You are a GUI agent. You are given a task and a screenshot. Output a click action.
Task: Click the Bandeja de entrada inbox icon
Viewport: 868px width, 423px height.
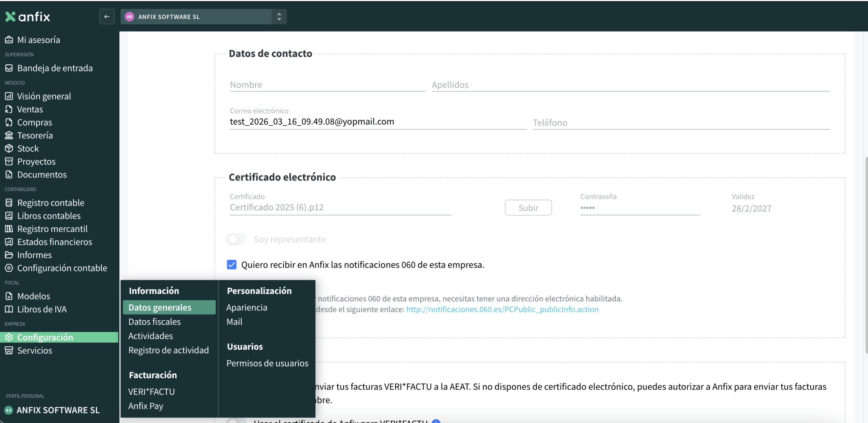coord(9,68)
